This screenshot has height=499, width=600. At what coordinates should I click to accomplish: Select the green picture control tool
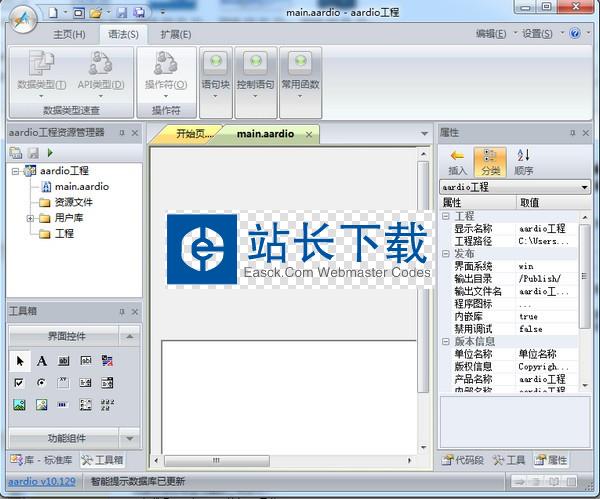20,404
